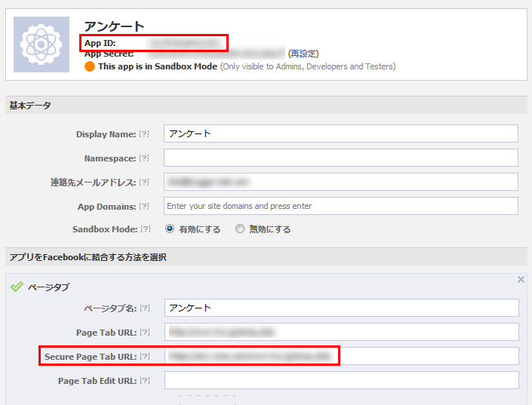The image size is (532, 405).
Task: Click the Secure Page Tab URL label
Action: pos(91,357)
